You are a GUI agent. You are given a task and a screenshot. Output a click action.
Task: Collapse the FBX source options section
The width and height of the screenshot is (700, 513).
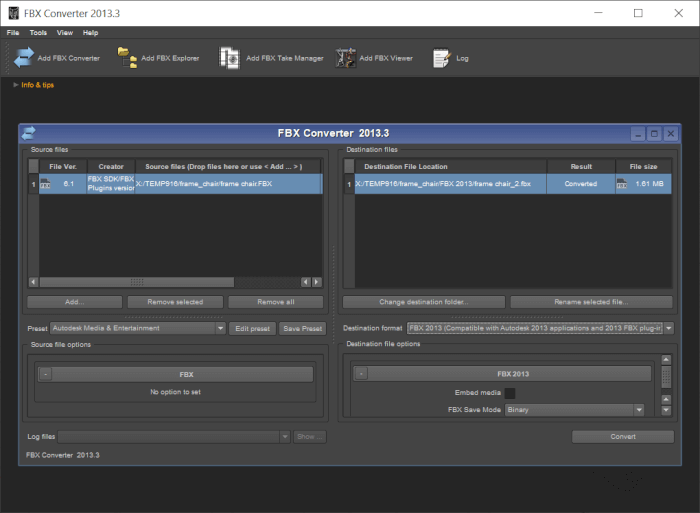(46, 374)
